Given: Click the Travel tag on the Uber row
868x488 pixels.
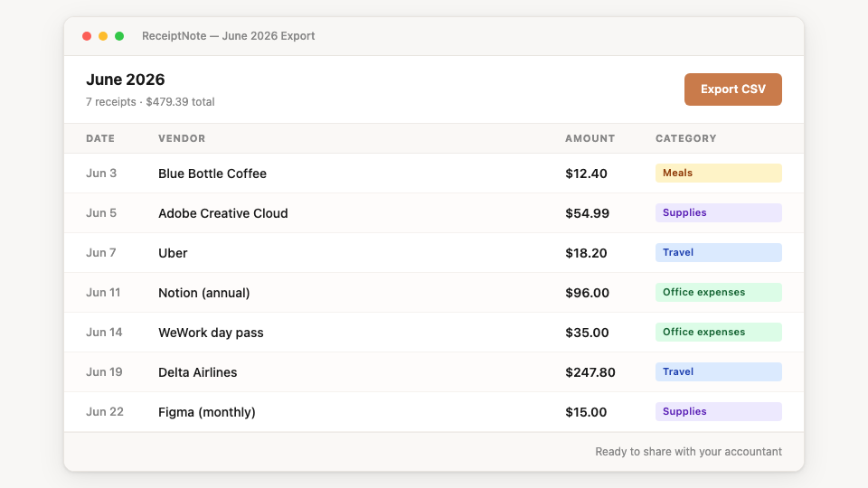Looking at the screenshot, I should tap(719, 252).
